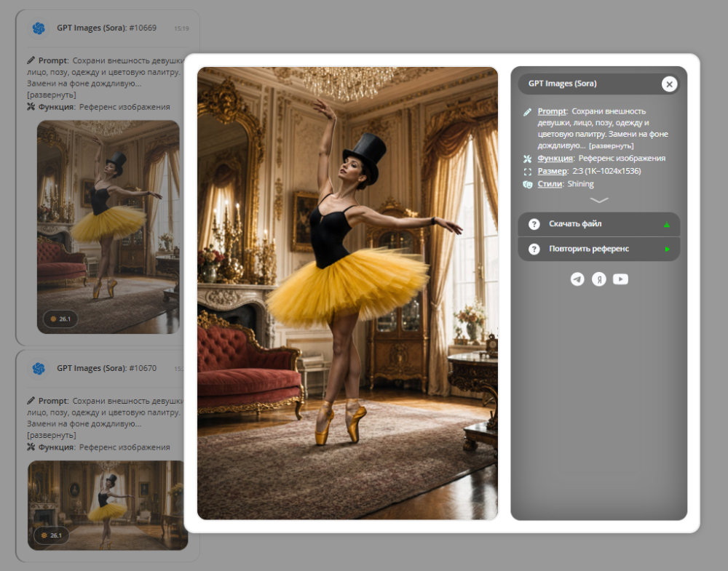Image resolution: width=728 pixels, height=571 pixels.
Task: Click the green play arrow for Повторить референс
Action: pos(667,249)
